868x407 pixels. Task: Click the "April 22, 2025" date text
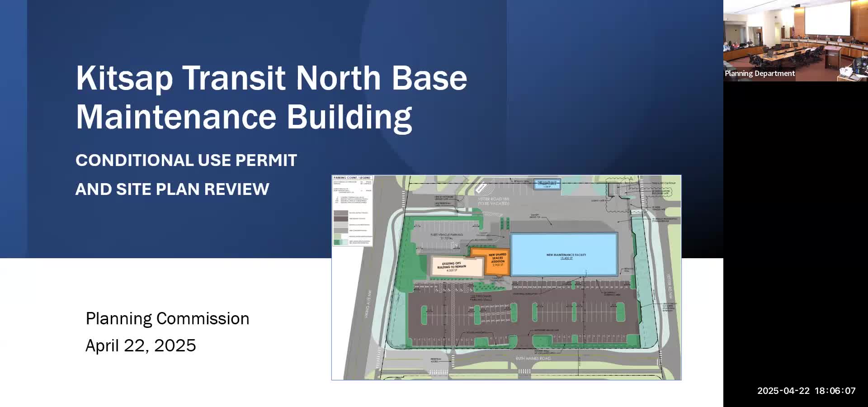[x=141, y=345]
